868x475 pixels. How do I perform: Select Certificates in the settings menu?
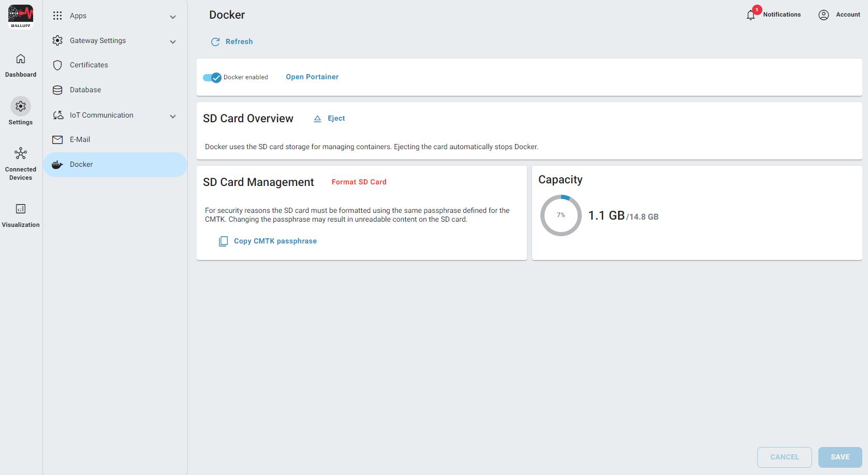(89, 65)
